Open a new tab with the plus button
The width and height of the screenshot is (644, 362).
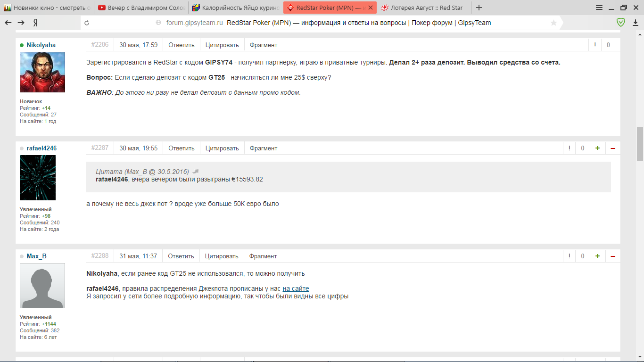click(x=479, y=8)
